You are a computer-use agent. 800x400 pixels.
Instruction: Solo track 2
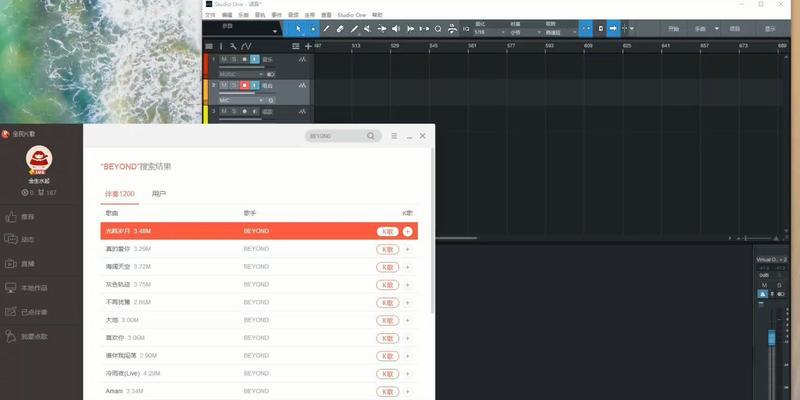tap(234, 85)
